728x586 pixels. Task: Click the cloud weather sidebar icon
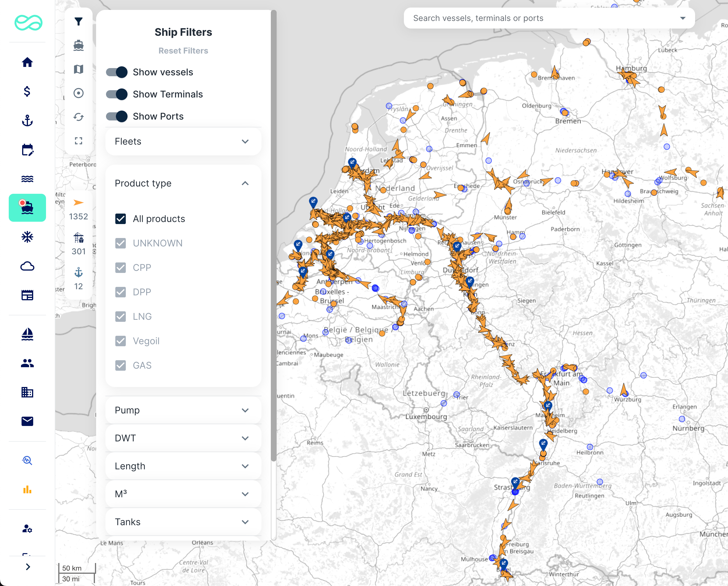(x=27, y=266)
